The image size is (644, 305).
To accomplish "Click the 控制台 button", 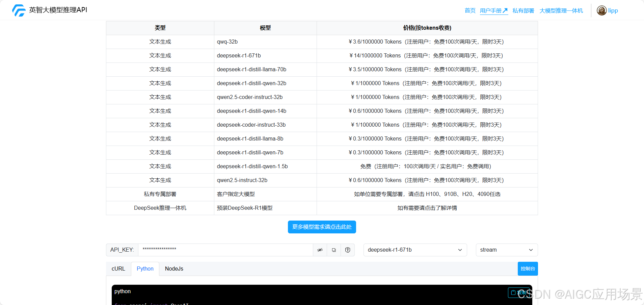I will [x=528, y=269].
